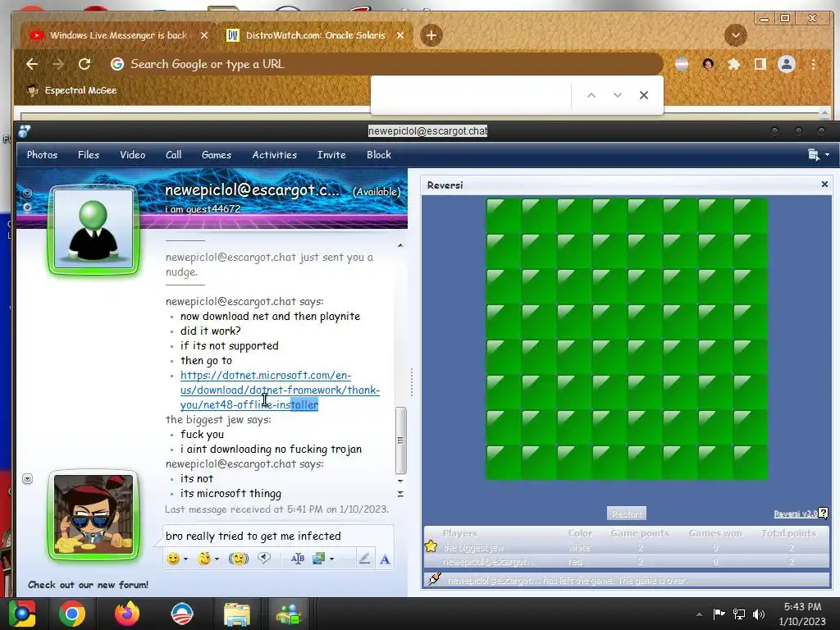Open the Activities menu
The width and height of the screenshot is (840, 630).
tap(274, 155)
